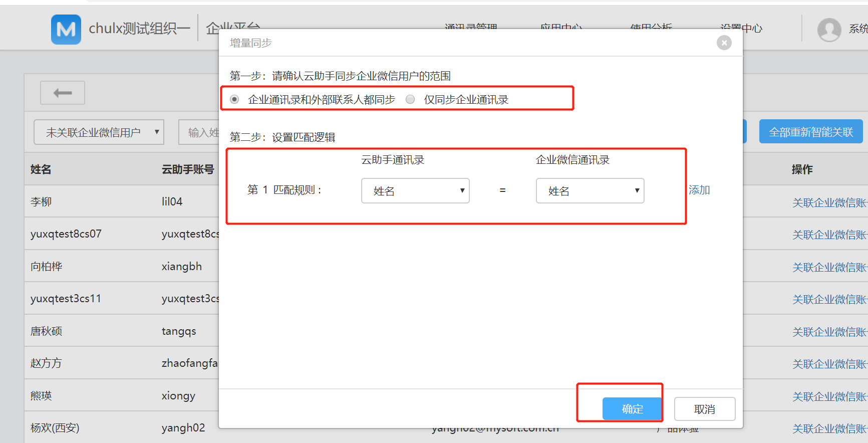Screen dimensions: 868x443
Task: Click 关联企业微信账号 link for 杨欢(西安)
Action: [830, 428]
